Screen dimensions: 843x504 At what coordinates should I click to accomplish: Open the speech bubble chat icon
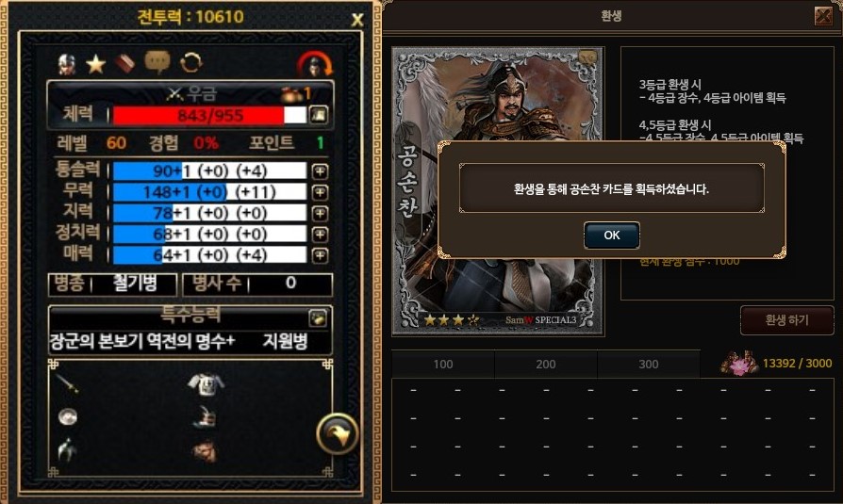pos(157,62)
